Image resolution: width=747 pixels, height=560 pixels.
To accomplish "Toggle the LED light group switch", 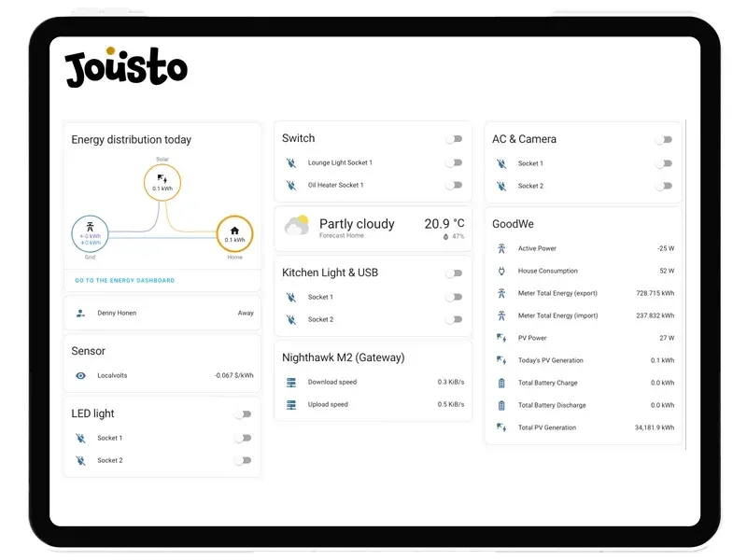I will pos(243,414).
